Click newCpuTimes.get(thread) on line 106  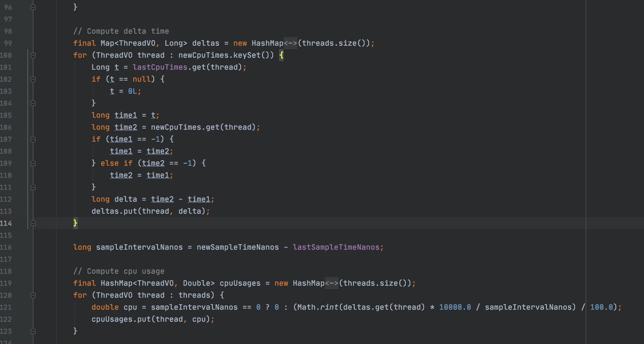pos(203,127)
